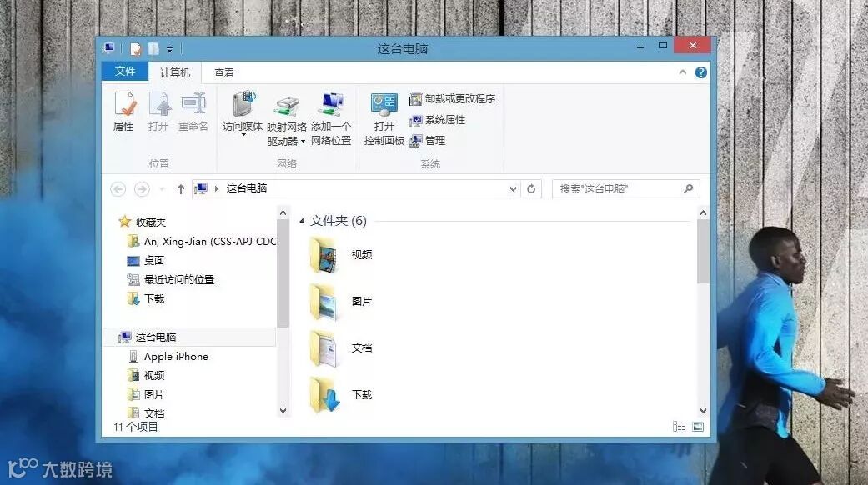Select Apple iPhone in the navigation tree
This screenshot has height=485, width=868.
[168, 356]
